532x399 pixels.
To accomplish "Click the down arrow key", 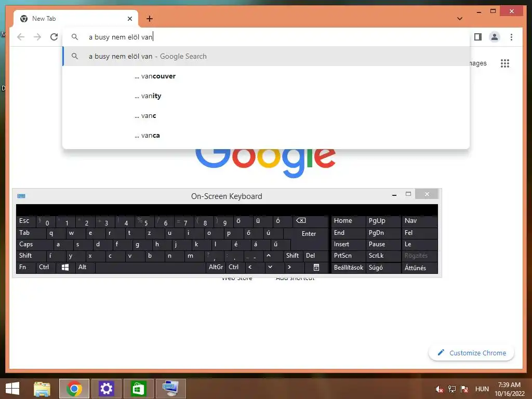I will tap(274, 268).
